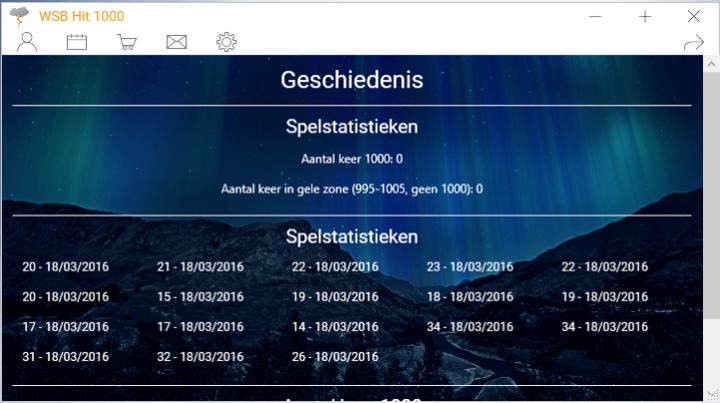Open the user profile icon
The image size is (720, 403).
pos(27,42)
